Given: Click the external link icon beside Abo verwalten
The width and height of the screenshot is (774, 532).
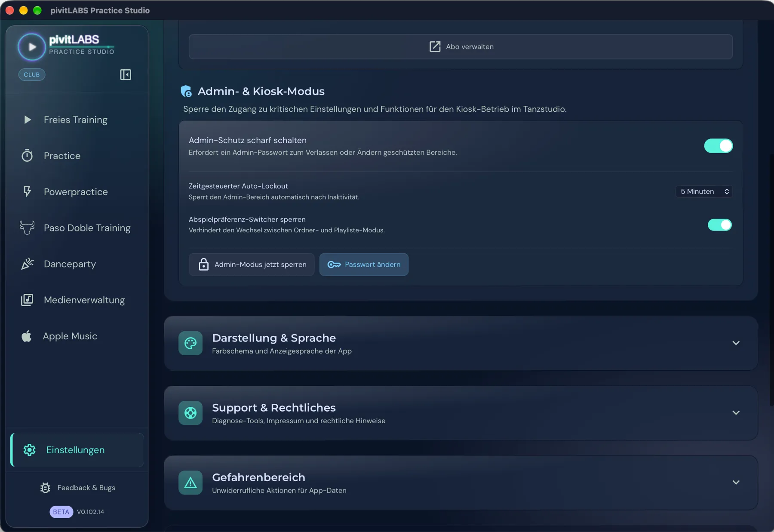Looking at the screenshot, I should pyautogui.click(x=435, y=46).
